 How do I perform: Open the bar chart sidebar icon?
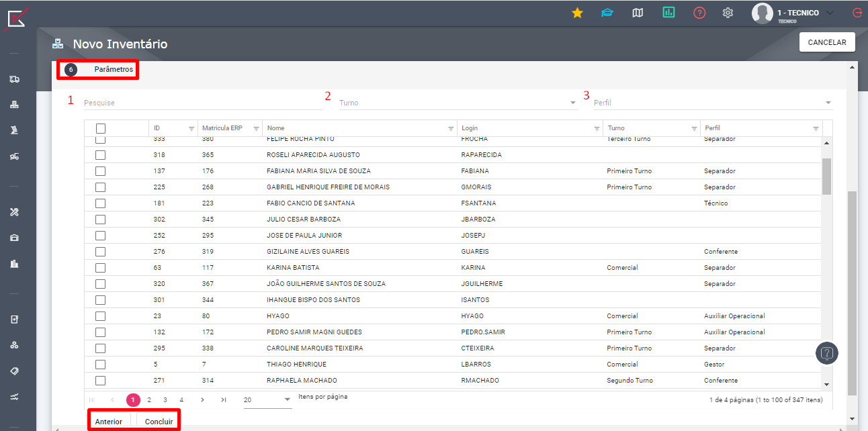14,263
